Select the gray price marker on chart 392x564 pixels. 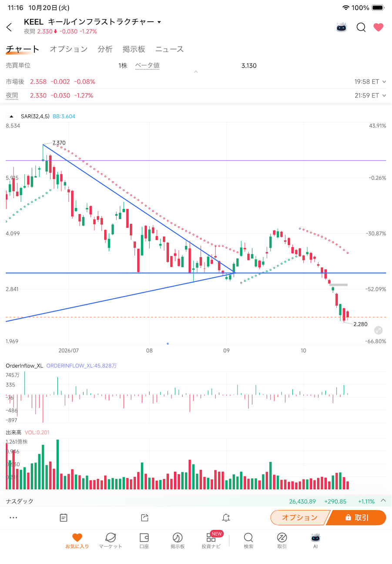coord(338,285)
